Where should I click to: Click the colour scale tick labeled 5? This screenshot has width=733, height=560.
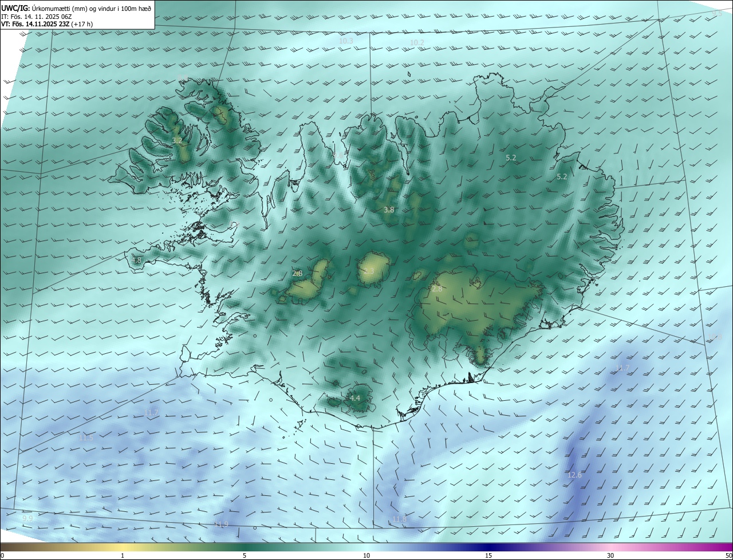coord(245,555)
